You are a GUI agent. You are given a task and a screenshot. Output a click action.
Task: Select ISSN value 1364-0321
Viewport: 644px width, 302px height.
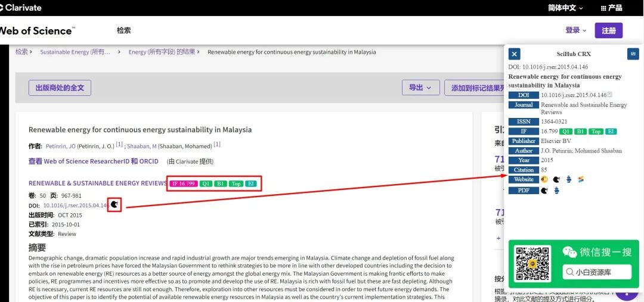[554, 122]
